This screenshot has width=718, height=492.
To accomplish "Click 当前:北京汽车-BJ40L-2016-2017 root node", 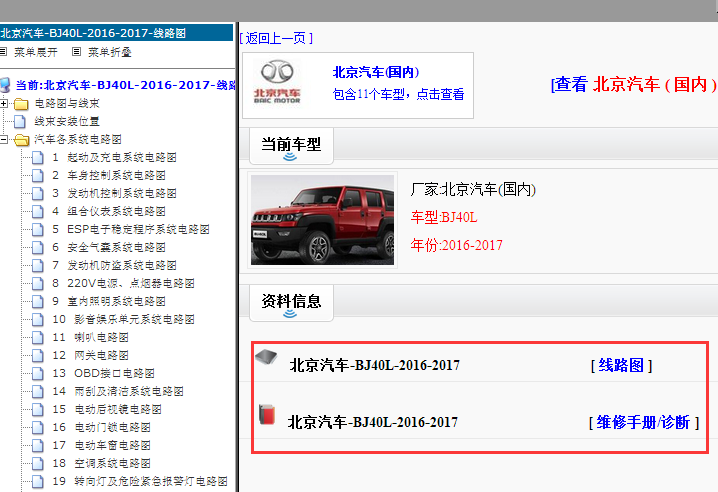I will 126,85.
